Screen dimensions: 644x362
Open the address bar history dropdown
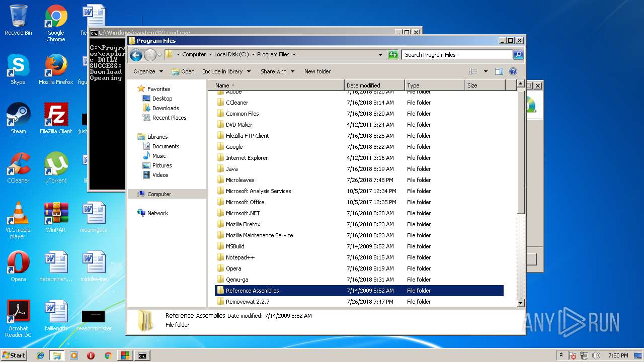tap(380, 55)
